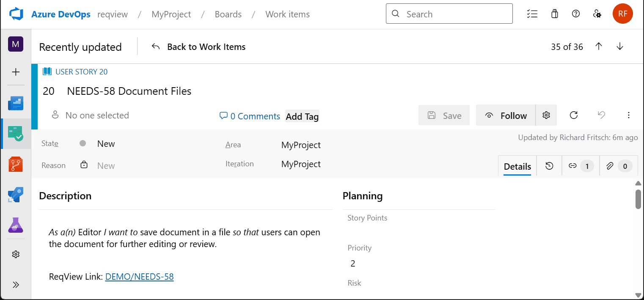Viewport: 644px width, 300px height.
Task: Follow this user story
Action: click(506, 115)
